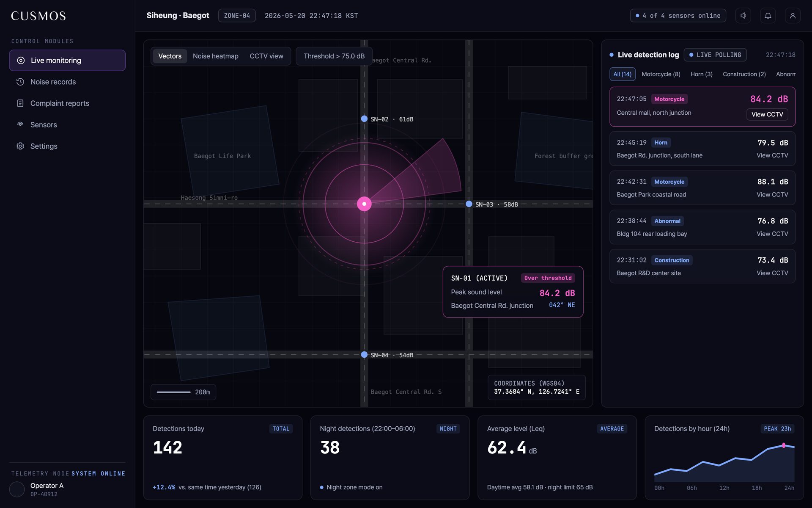Open Threshold > 75.0 dB selector
This screenshot has height=508, width=812.
(x=334, y=56)
